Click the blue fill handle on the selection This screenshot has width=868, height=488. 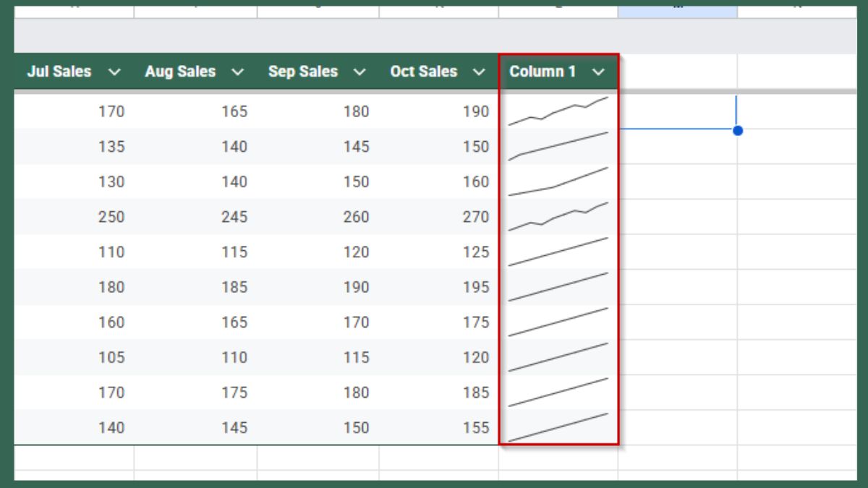pyautogui.click(x=737, y=131)
